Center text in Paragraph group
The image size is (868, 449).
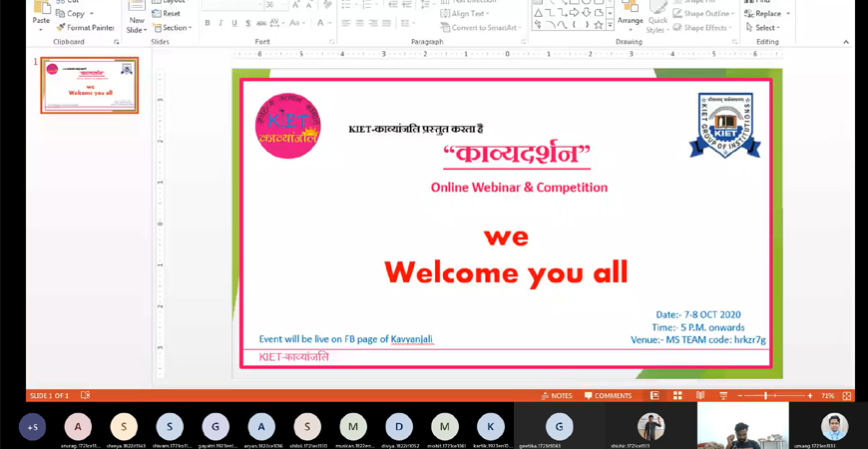[360, 23]
